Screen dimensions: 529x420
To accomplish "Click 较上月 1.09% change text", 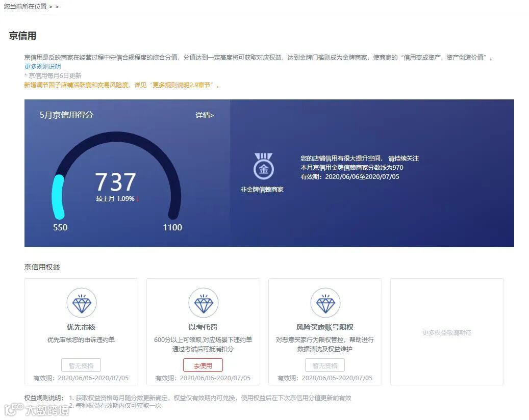I will tap(117, 199).
